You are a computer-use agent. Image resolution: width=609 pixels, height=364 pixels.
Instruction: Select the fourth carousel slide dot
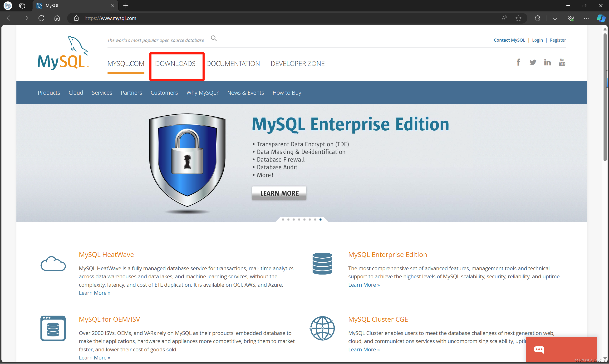point(299,220)
